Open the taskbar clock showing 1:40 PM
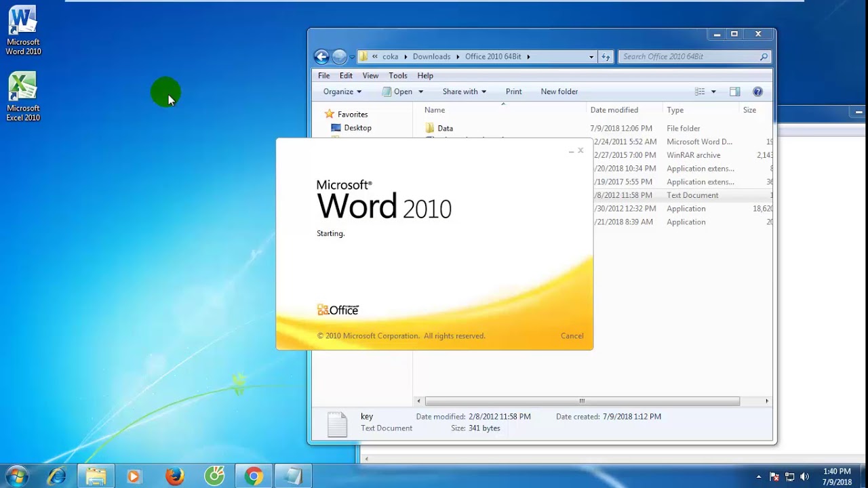Image resolution: width=868 pixels, height=488 pixels. point(837,476)
